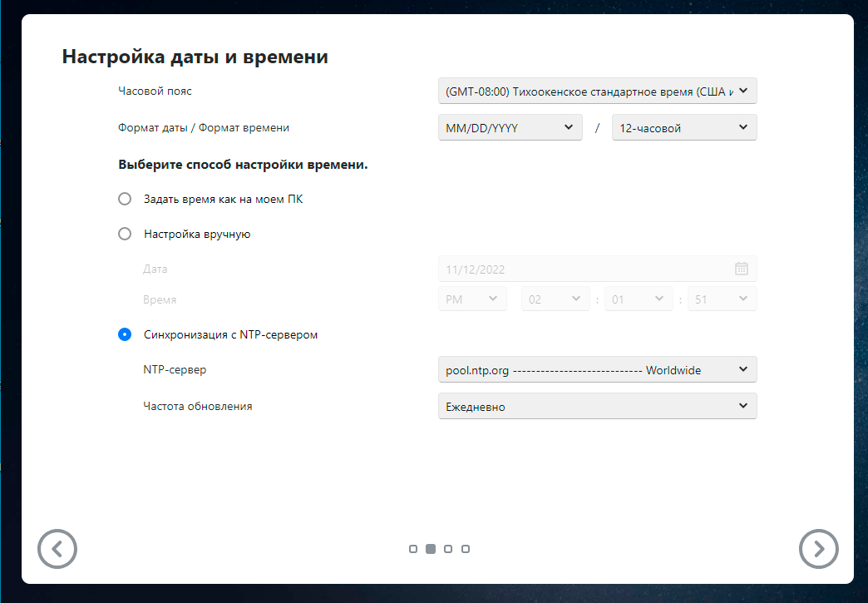The width and height of the screenshot is (868, 603).
Task: Open the calendar picker in date field
Action: coord(742,269)
